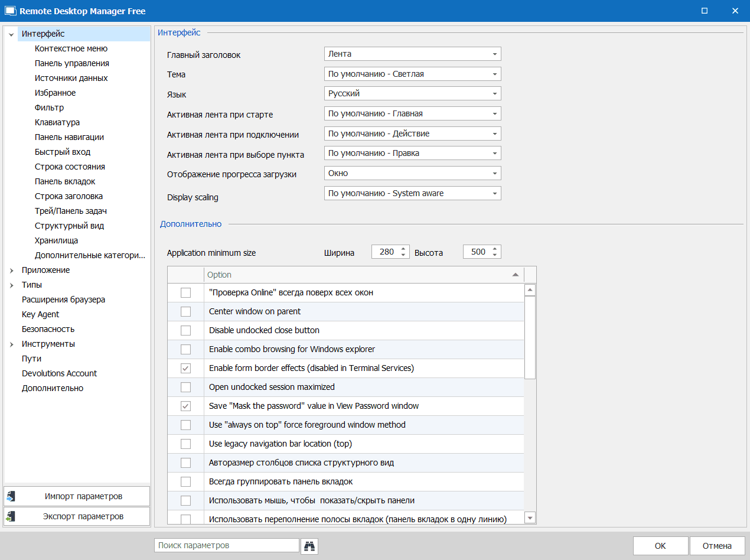Click the binoculars search icon
The width and height of the screenshot is (750, 560).
(309, 546)
